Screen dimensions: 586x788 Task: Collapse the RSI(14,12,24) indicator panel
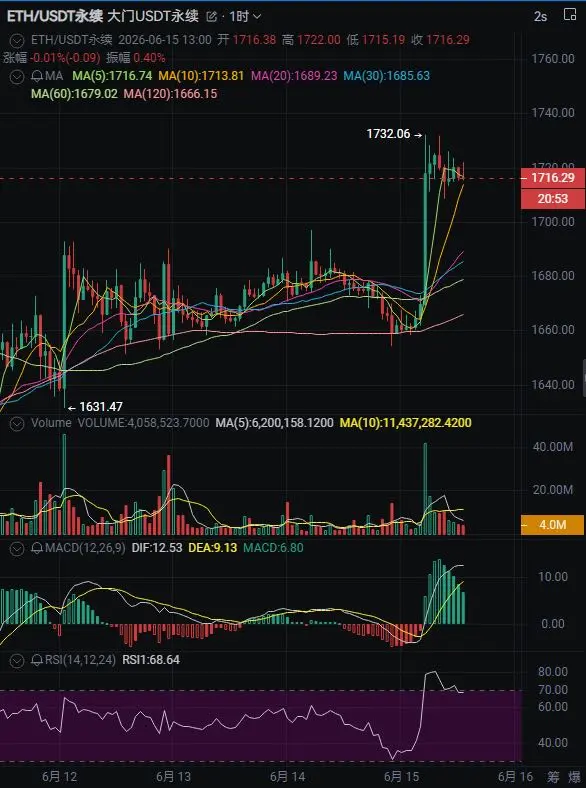(x=17, y=660)
